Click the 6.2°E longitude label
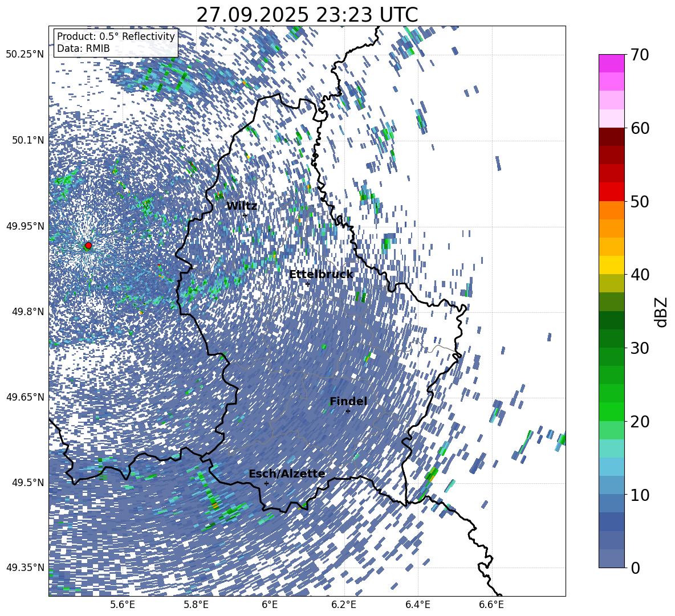Screen dimensions: 675x616 tap(344, 605)
